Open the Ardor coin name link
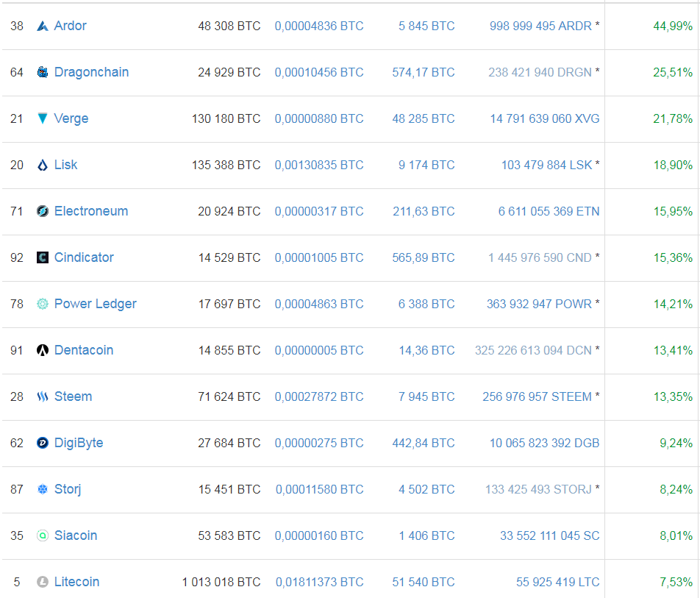 (x=70, y=26)
